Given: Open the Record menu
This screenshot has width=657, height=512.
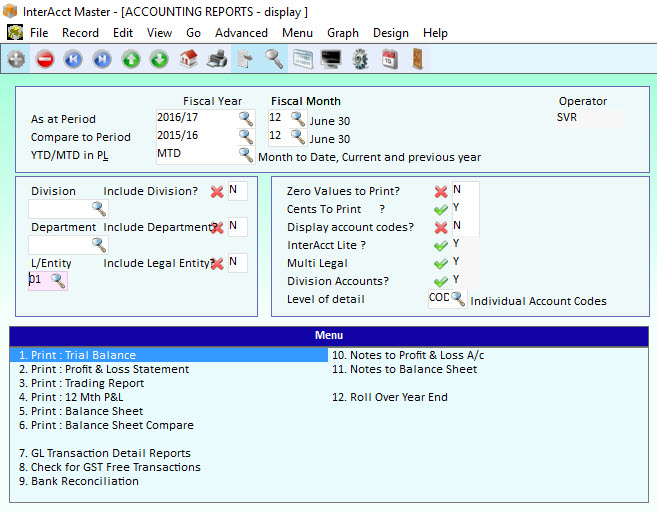Looking at the screenshot, I should 80,33.
